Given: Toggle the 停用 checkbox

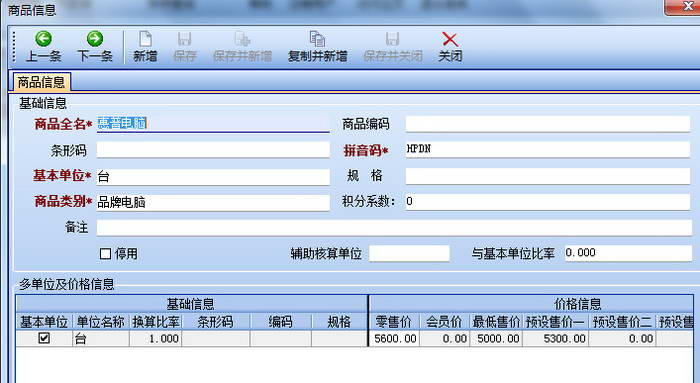Looking at the screenshot, I should 105,254.
